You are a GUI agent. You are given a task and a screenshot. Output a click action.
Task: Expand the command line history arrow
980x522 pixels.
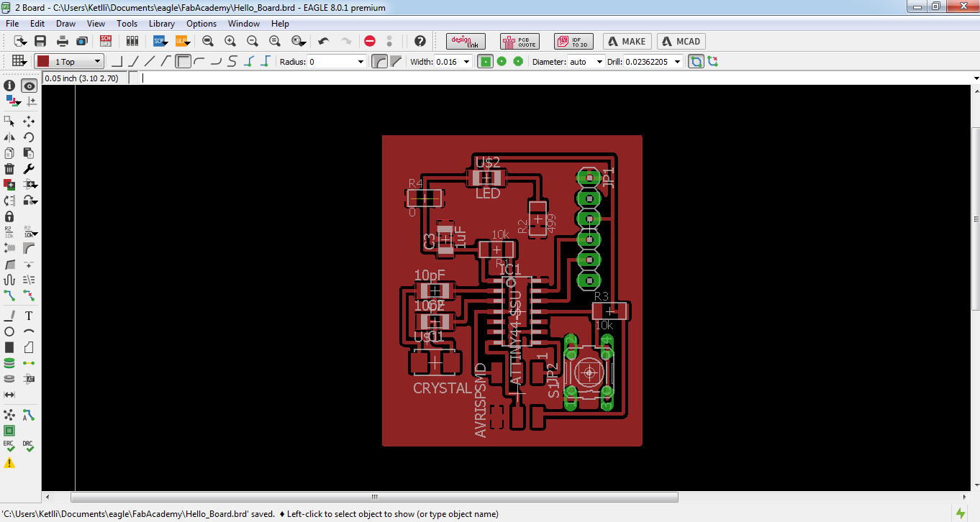[976, 78]
